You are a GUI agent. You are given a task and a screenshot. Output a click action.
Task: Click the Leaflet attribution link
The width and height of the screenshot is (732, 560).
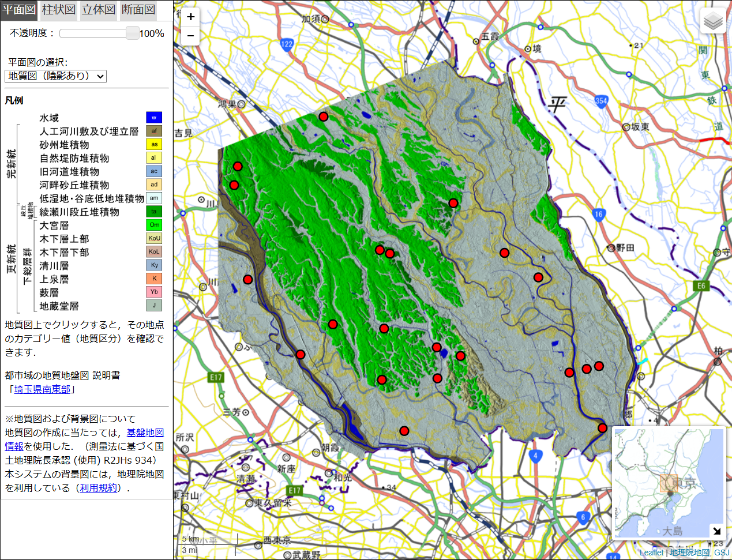pos(651,553)
